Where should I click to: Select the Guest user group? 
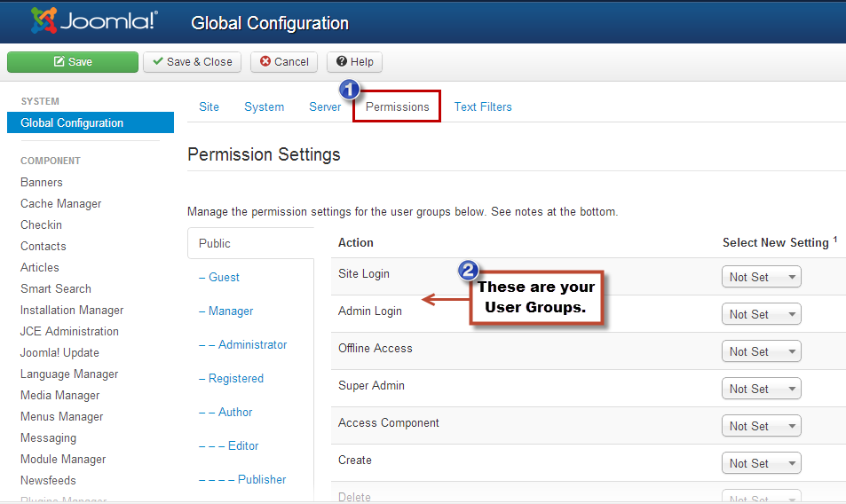(x=219, y=277)
